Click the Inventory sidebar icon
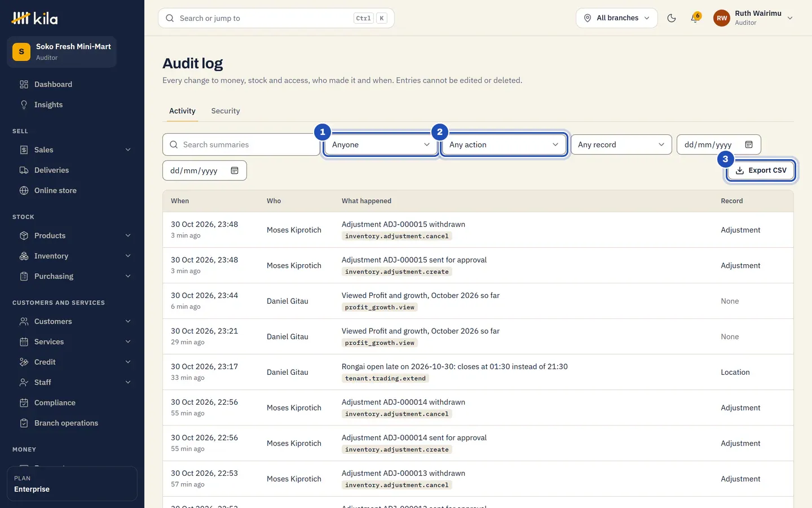 tap(24, 256)
